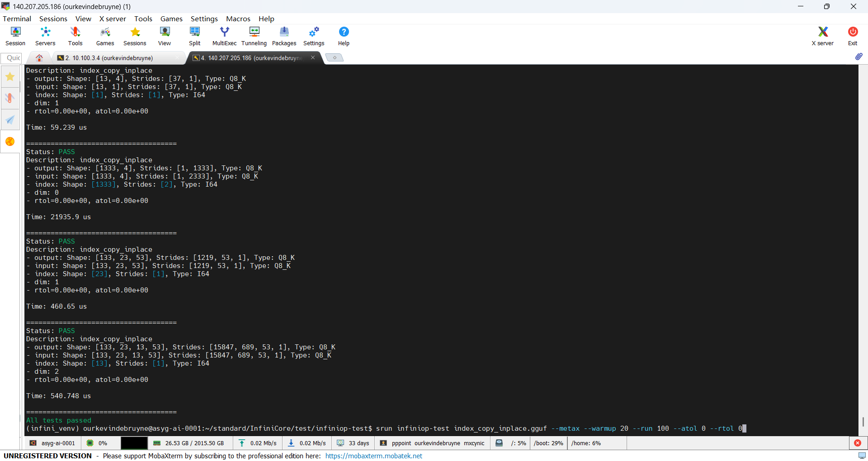Open the Tools icon in toolbar
This screenshot has width=868, height=461.
[x=75, y=36]
